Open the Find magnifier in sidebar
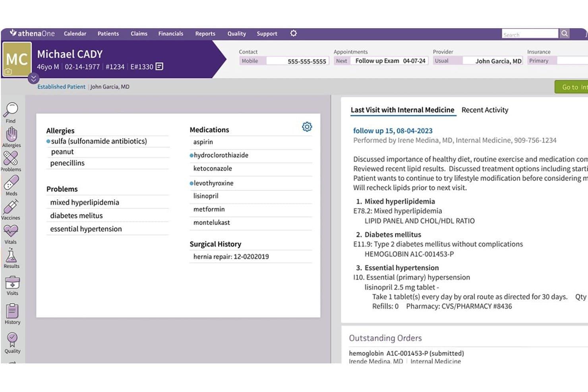 coord(11,110)
